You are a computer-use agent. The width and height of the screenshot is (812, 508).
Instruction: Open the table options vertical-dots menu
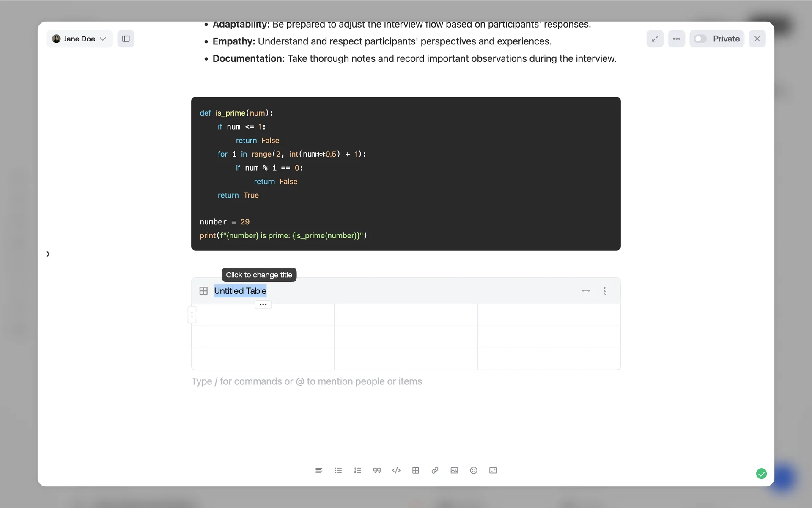pyautogui.click(x=605, y=291)
